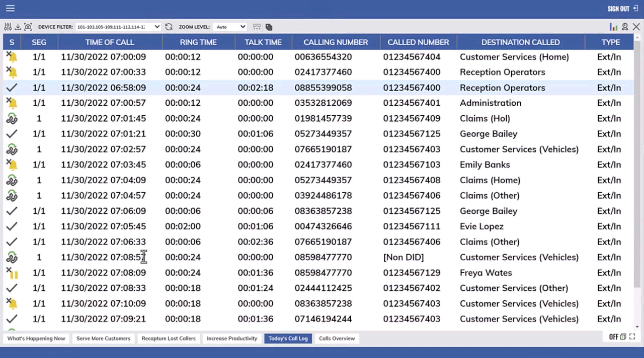Screen dimensions: 644x358
Task: Sort by the Time of Call column header
Action: [x=110, y=42]
